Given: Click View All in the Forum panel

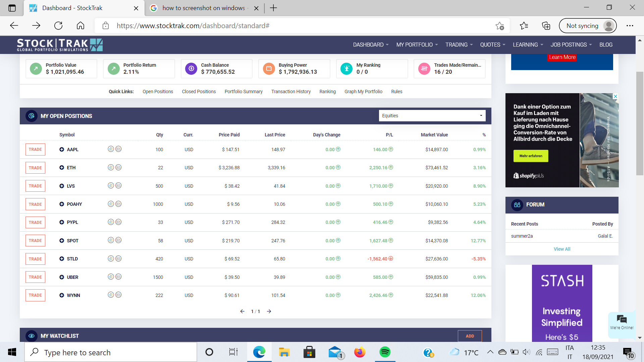Looking at the screenshot, I should pos(562,249).
